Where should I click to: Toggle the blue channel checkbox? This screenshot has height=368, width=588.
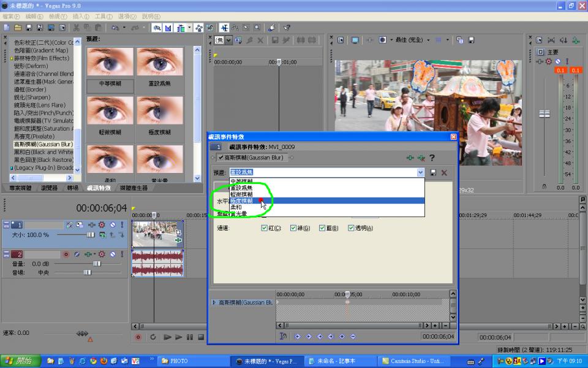322,228
